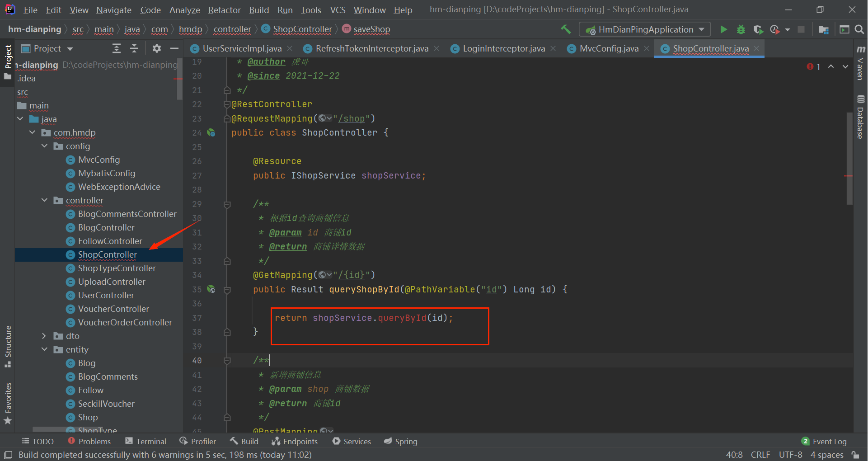The width and height of the screenshot is (868, 461).
Task: Collapse the entity package
Action: point(44,349)
